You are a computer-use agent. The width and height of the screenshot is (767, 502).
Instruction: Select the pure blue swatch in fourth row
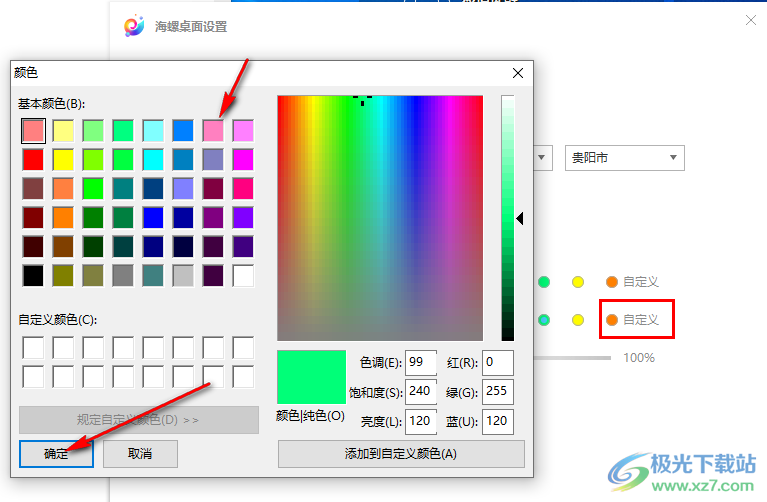click(153, 218)
